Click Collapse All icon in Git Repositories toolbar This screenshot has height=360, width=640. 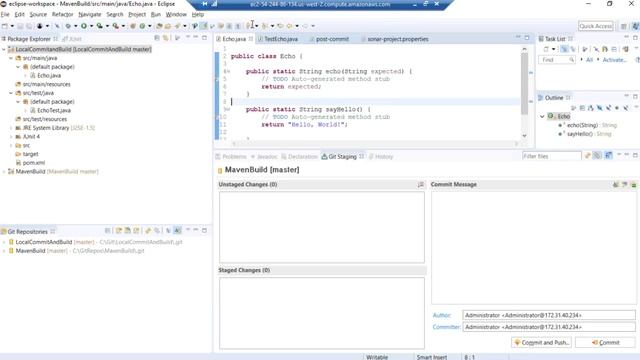point(108,231)
